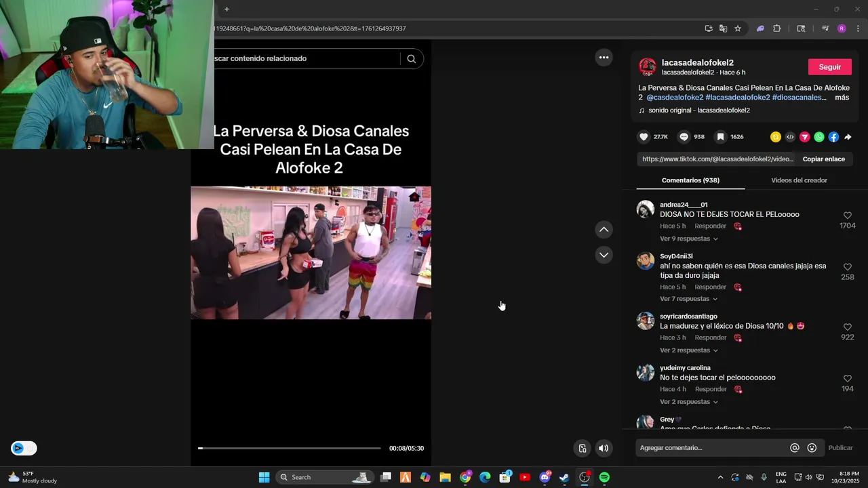Go to previous video with up arrow
Image resolution: width=868 pixels, height=488 pixels.
coord(604,230)
